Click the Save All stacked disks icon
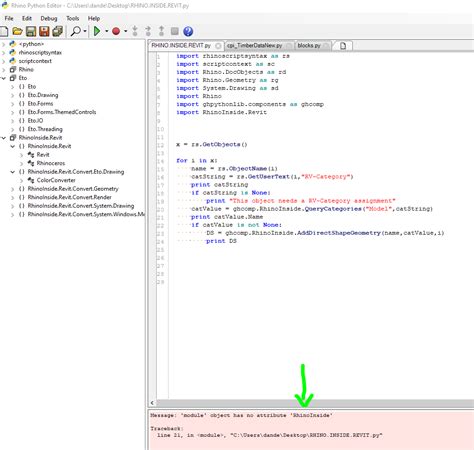 (58, 31)
